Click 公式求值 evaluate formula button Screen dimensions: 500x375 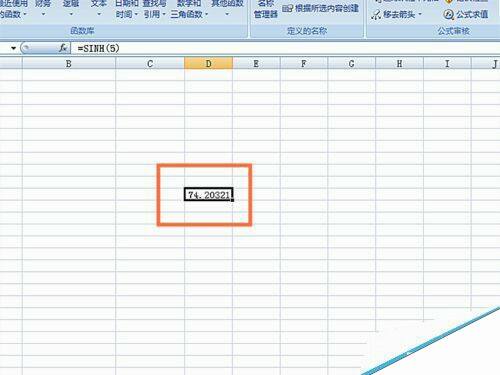[x=466, y=15]
